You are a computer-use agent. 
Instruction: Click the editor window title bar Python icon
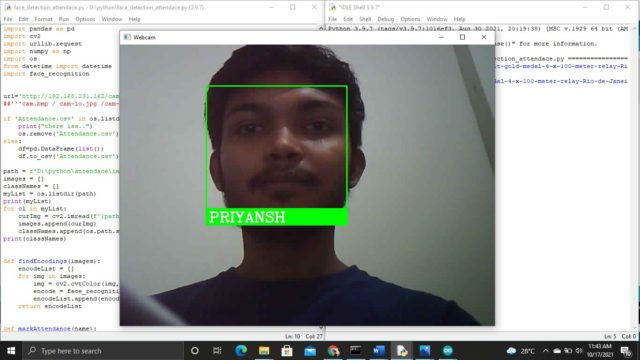pos(7,7)
